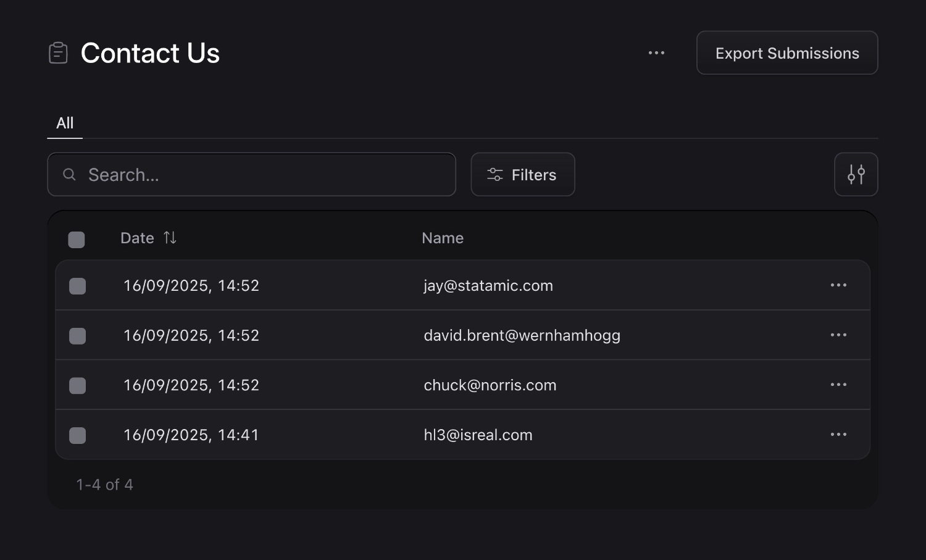Open the Filters panel
Viewport: 926px width, 560px height.
pyautogui.click(x=522, y=174)
